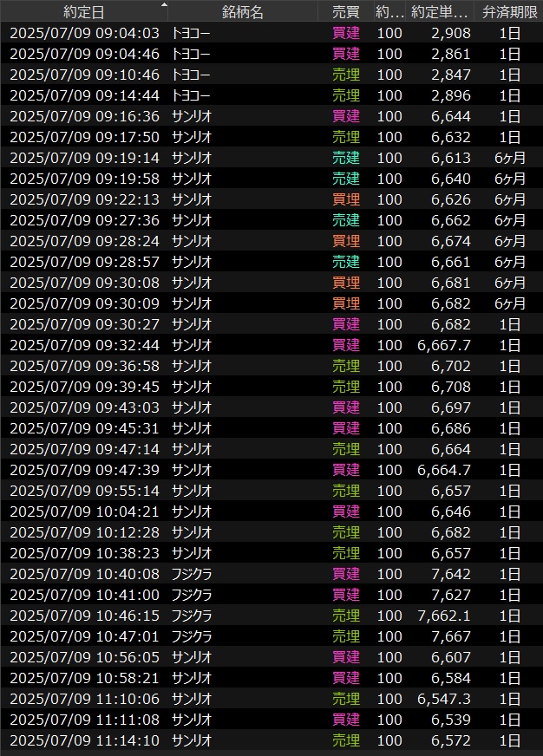Click 買建 in the 09:30:27 row

[x=346, y=324]
